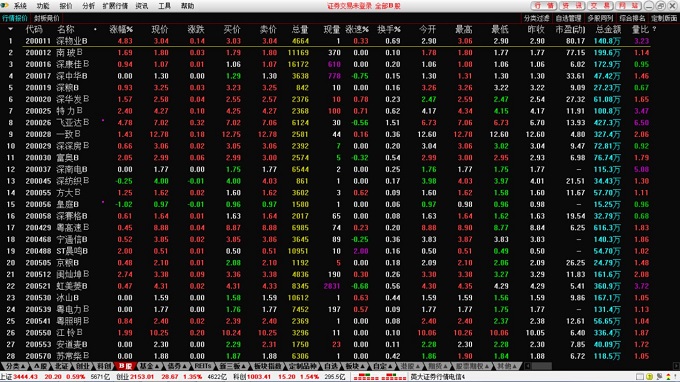Open the 综合排名 view
Image resolution: width=680 pixels, height=382 pixels.
pyautogui.click(x=632, y=18)
